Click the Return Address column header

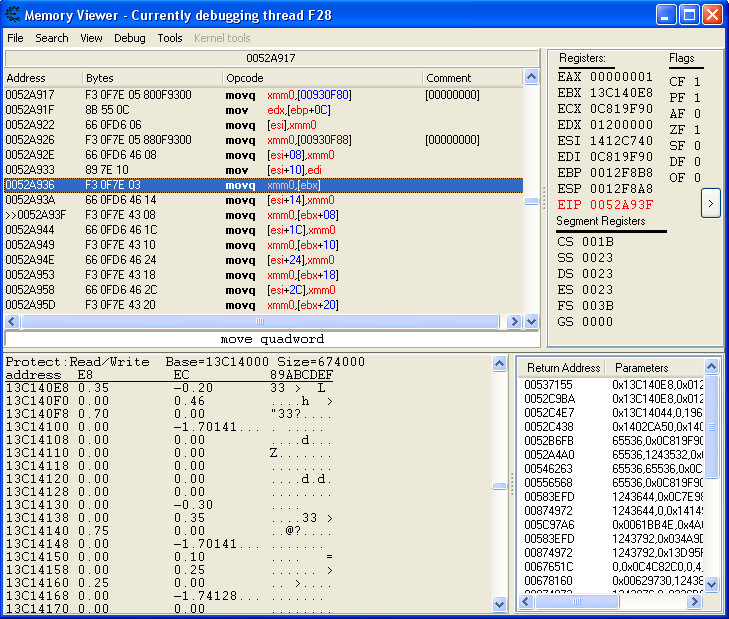point(562,368)
